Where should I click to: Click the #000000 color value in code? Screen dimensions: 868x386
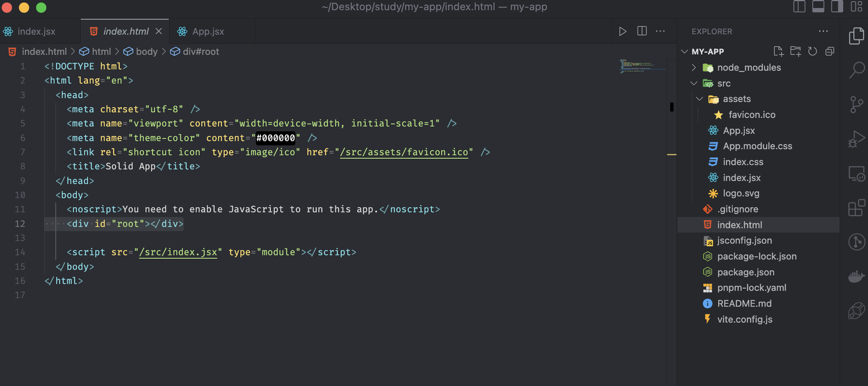click(x=276, y=138)
